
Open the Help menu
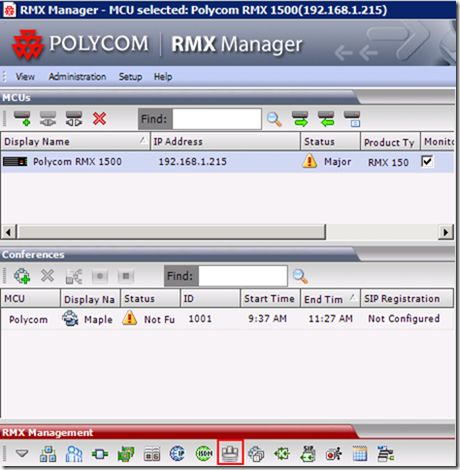click(163, 77)
